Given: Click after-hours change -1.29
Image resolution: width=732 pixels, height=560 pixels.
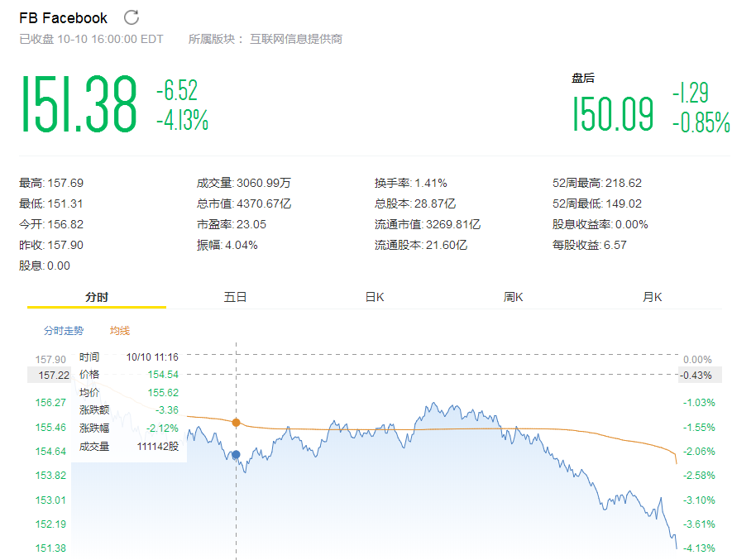Looking at the screenshot, I should coord(691,93).
